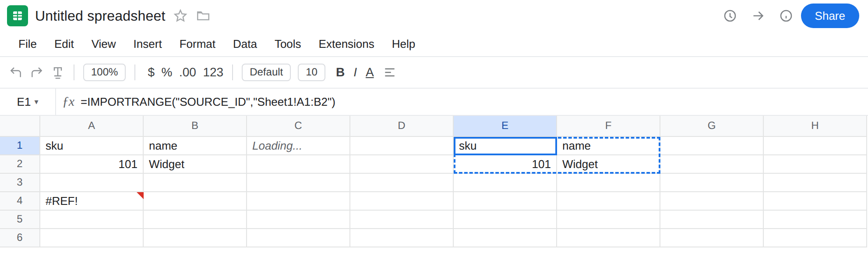Image resolution: width=868 pixels, height=272 pixels.
Task: Open the Insert menu
Action: point(148,44)
